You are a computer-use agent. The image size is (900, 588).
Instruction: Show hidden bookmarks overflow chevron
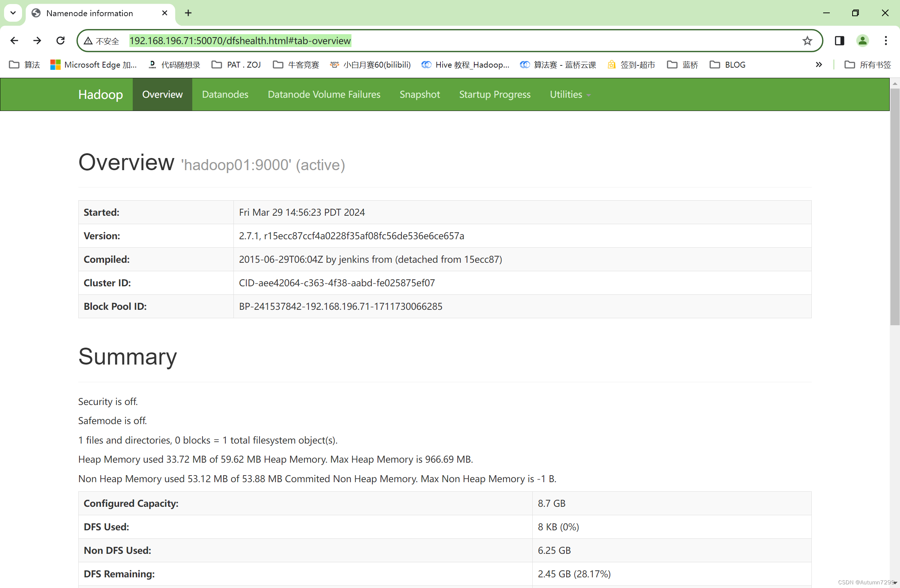(x=819, y=65)
